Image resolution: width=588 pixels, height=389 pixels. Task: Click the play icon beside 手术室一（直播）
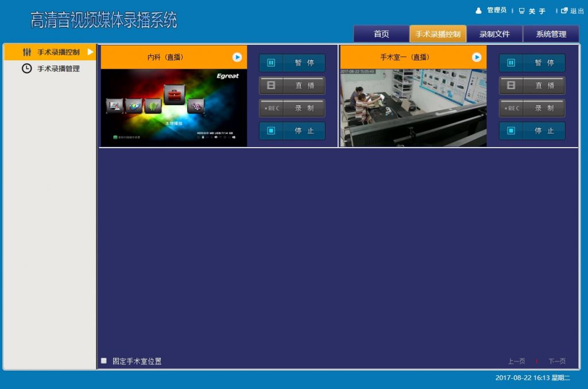(x=477, y=57)
